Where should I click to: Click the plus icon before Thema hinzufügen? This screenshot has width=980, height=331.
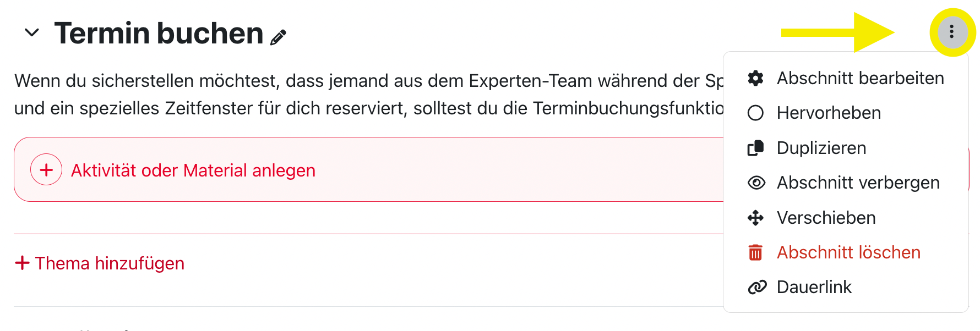[x=22, y=263]
